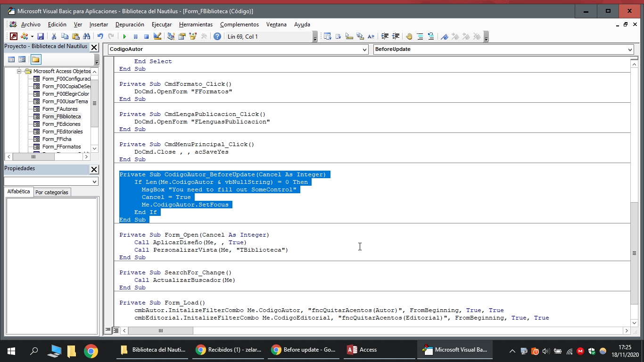The width and height of the screenshot is (644, 362).
Task: Switch to 'Before update - Go...' Chrome taskbar button
Action: pos(304,350)
